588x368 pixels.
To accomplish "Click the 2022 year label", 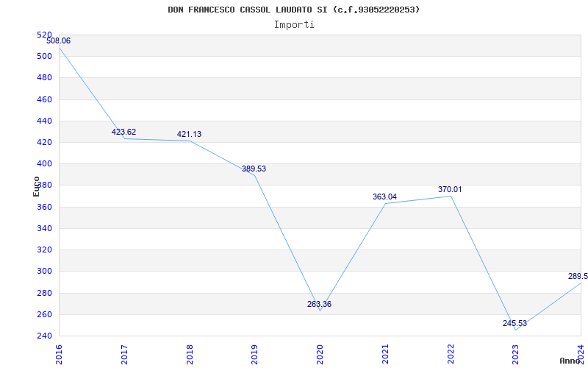I will (451, 355).
